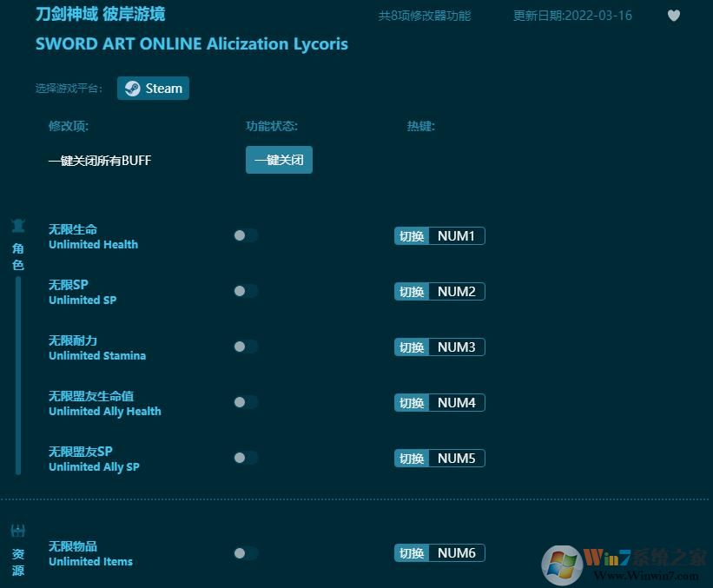Click the Unlimited SP label
The width and height of the screenshot is (713, 588).
point(83,301)
